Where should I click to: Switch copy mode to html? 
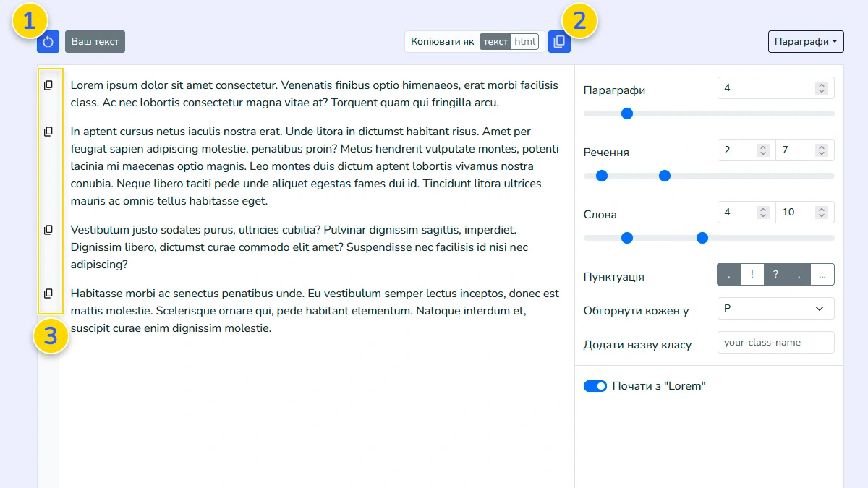524,42
